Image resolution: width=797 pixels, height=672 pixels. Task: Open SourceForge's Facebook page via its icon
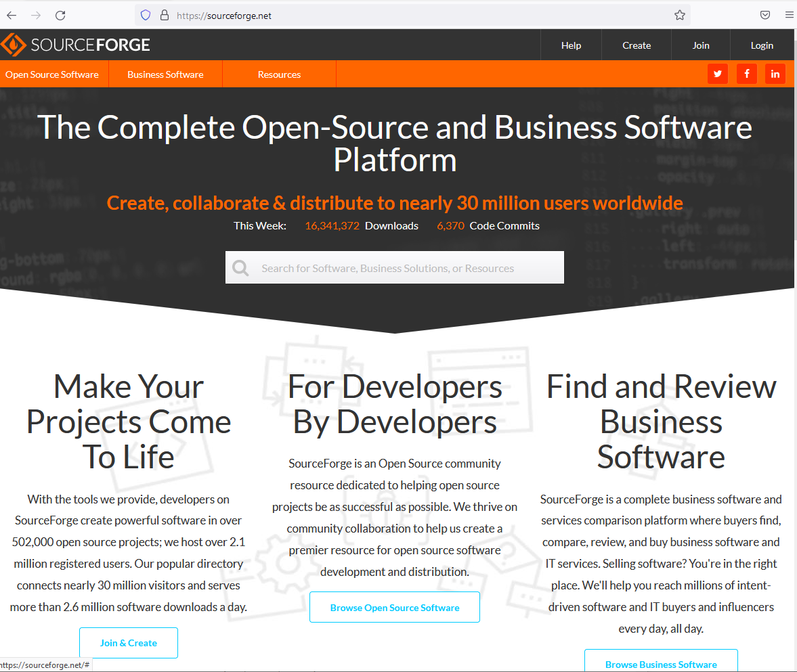[746, 73]
